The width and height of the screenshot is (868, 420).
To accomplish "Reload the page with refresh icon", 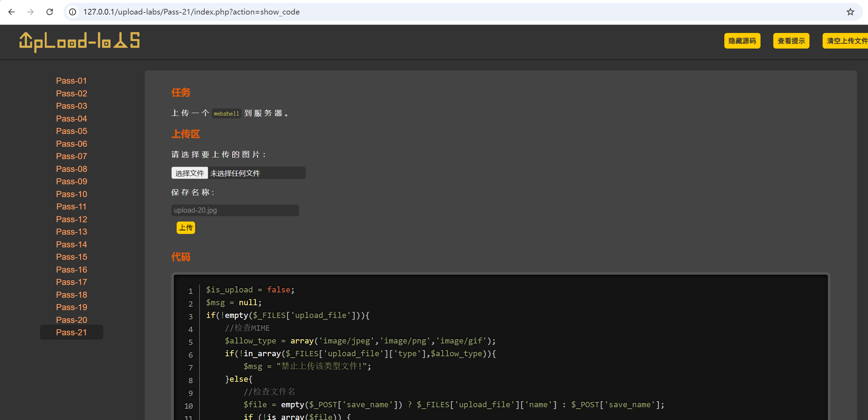I will coord(50,12).
